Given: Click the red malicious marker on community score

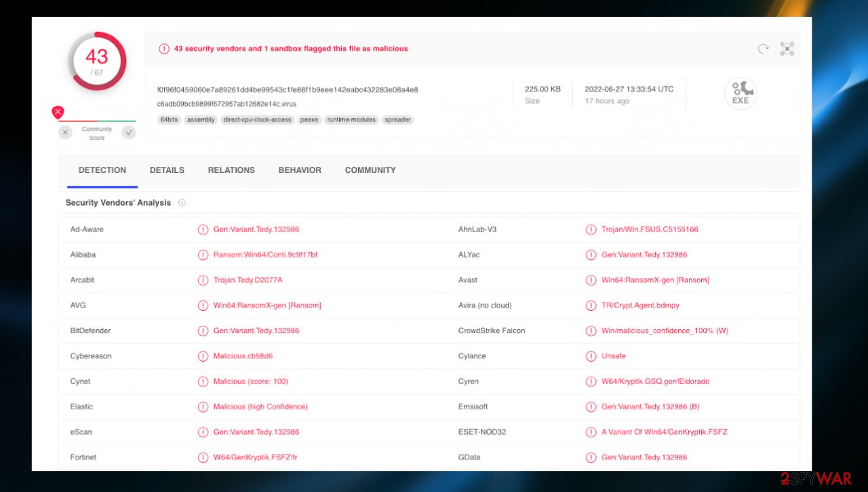Looking at the screenshot, I should click(58, 112).
